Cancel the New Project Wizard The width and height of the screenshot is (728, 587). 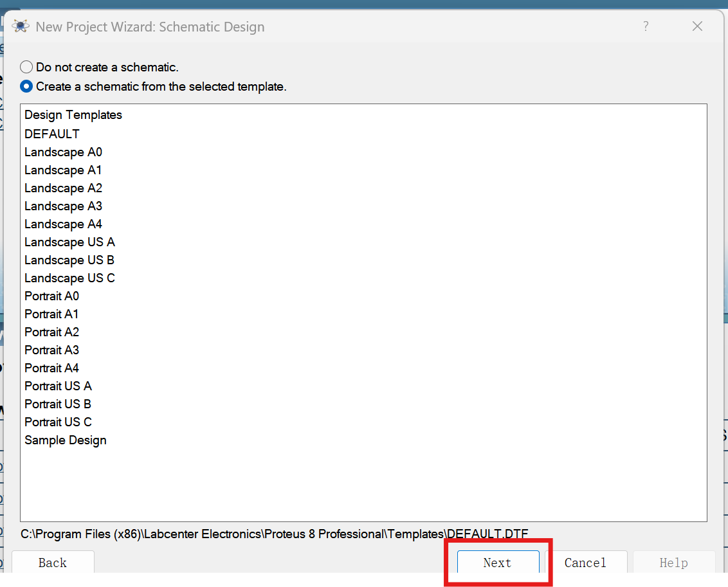[x=585, y=563]
